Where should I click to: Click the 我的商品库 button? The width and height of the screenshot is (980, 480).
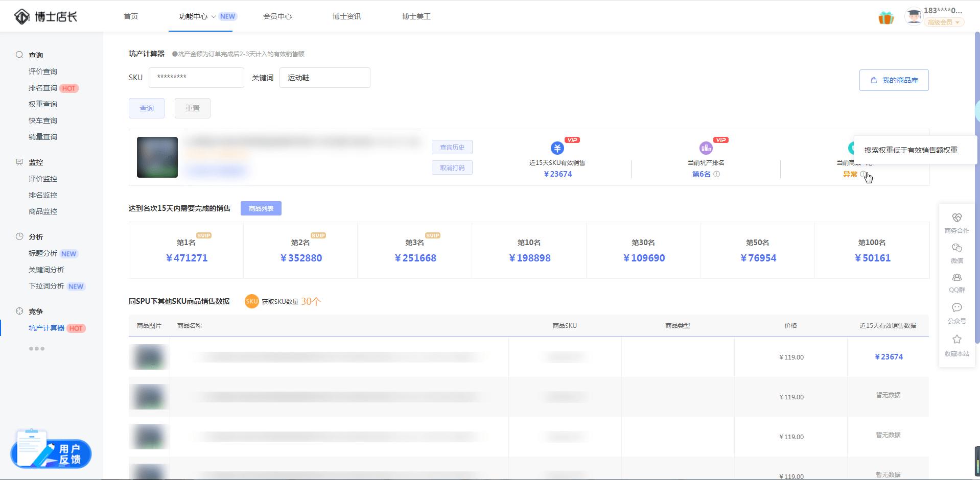pyautogui.click(x=894, y=80)
